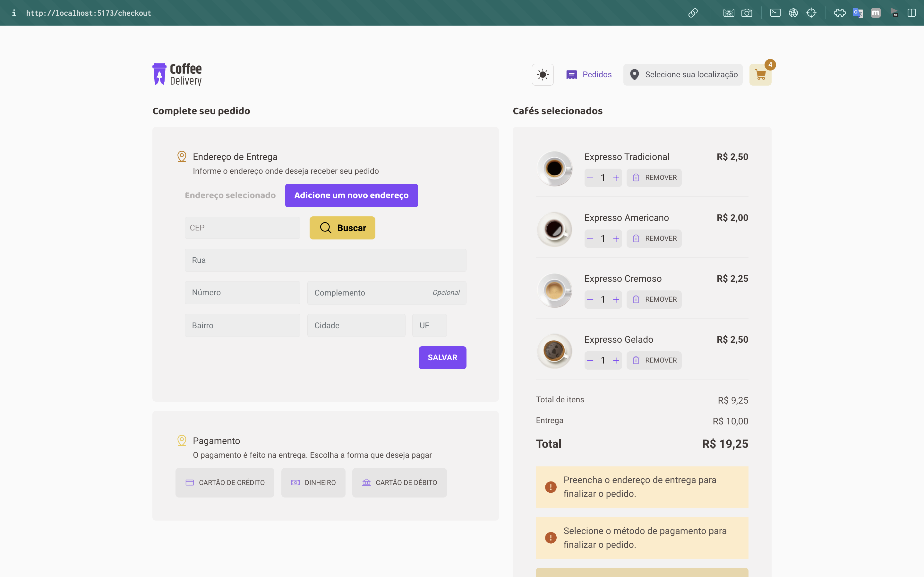Switch to Endereço selecionado tab

pos(230,196)
